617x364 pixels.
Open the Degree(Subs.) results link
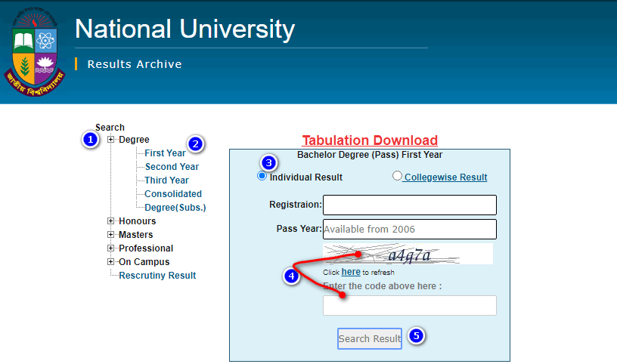tap(175, 208)
